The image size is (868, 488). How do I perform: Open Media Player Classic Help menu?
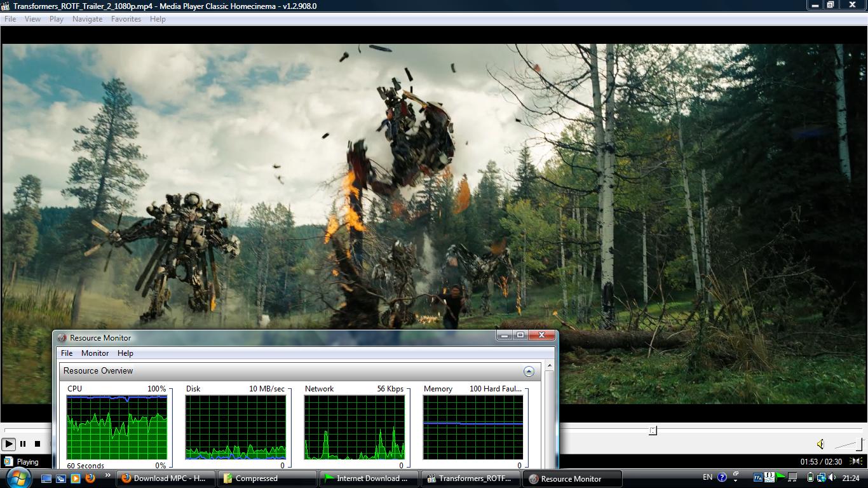(158, 19)
